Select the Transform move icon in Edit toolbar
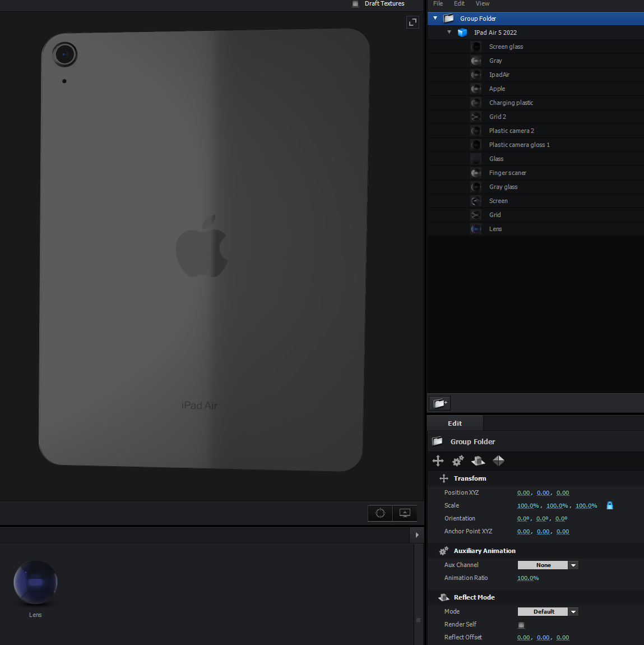The height and width of the screenshot is (645, 644). click(x=438, y=460)
